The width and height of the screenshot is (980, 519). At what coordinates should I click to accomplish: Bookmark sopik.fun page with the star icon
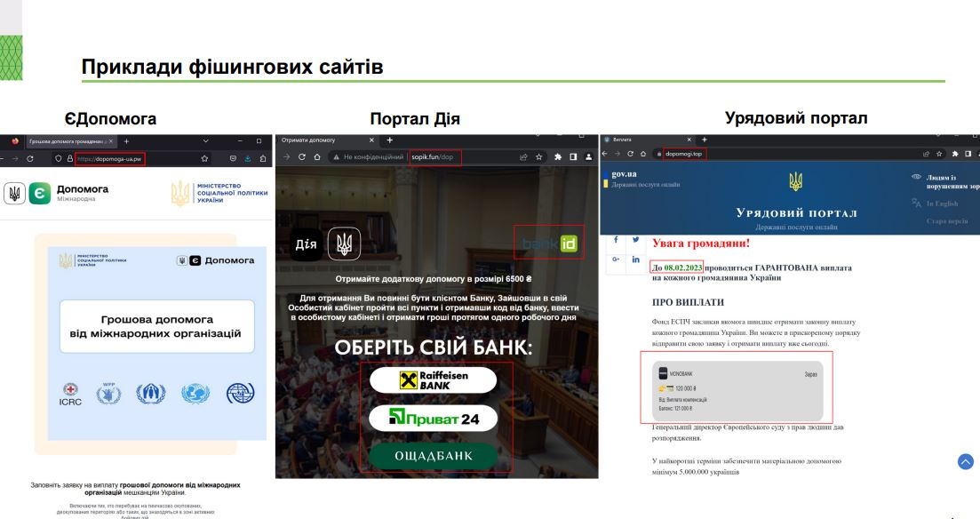tap(538, 157)
